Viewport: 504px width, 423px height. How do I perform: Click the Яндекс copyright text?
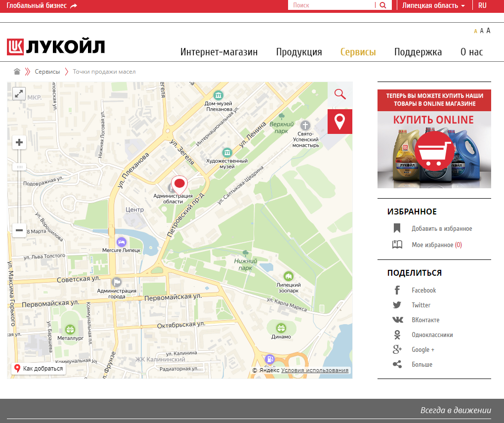click(266, 370)
